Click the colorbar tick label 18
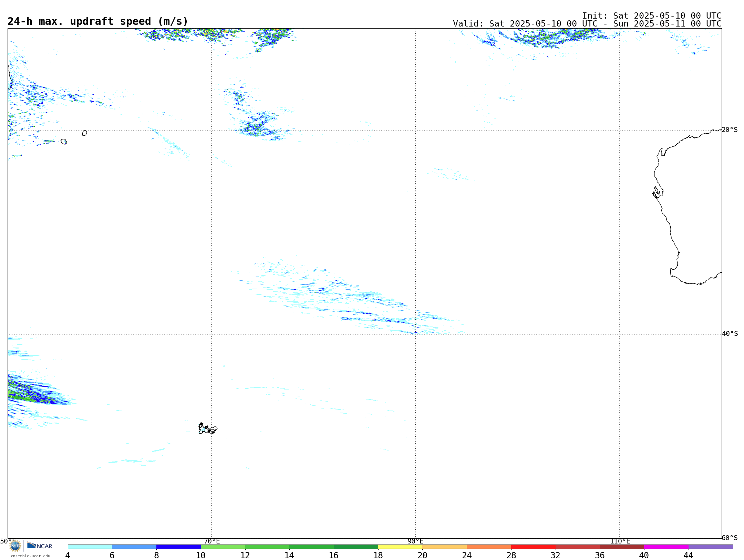This screenshot has height=560, width=744. point(378,555)
